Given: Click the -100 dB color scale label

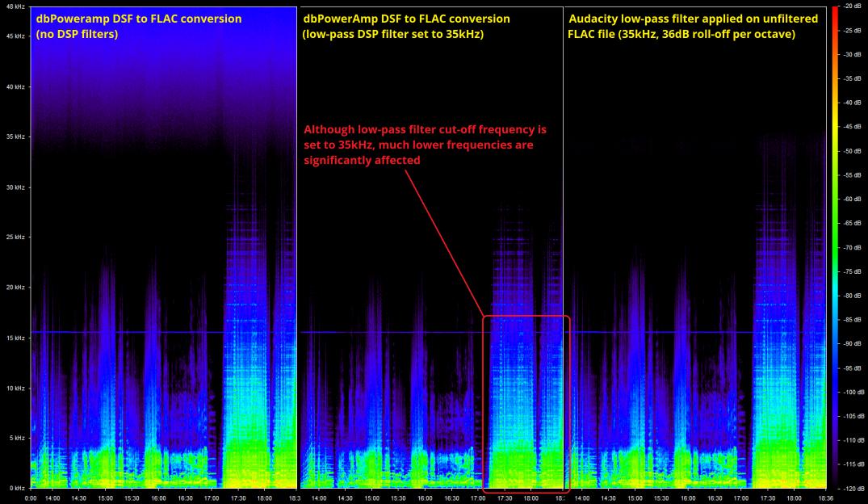Looking at the screenshot, I should (x=851, y=392).
